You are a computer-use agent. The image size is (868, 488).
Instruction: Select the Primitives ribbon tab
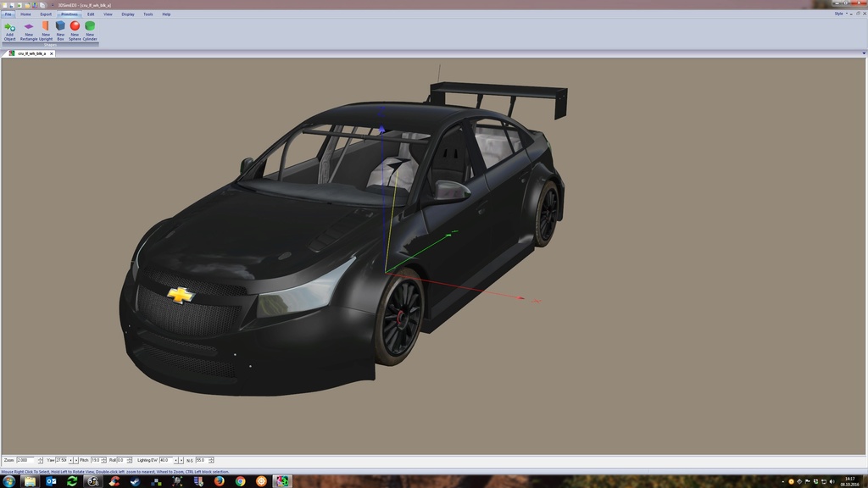(70, 14)
